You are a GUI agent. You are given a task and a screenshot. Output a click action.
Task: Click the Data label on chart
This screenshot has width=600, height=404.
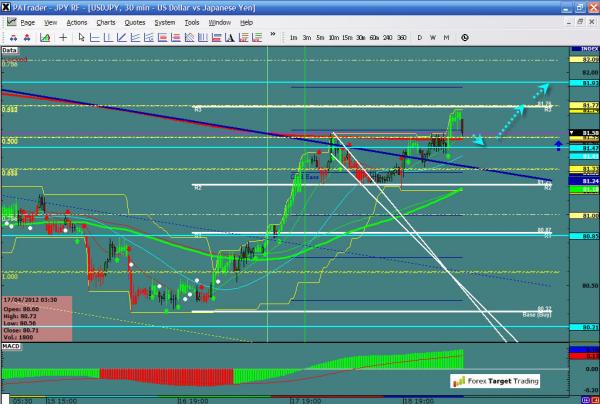tap(10, 48)
